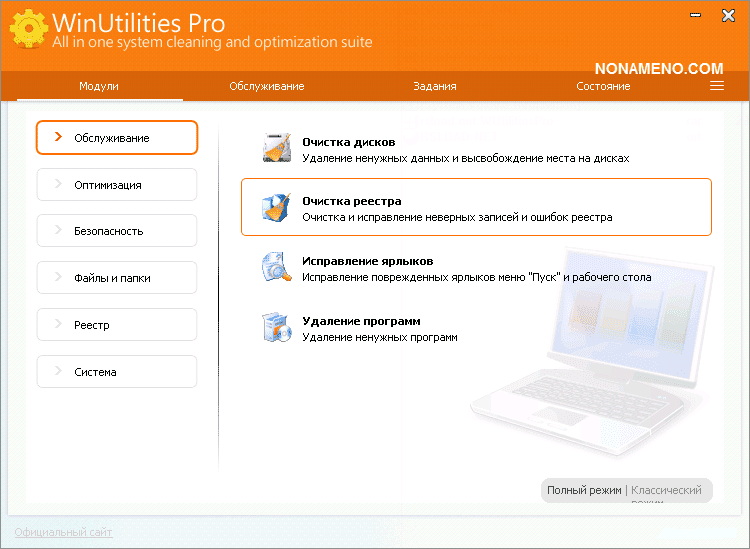Expand the Безопасность category
Viewport: 750px width, 549px height.
coord(116,231)
